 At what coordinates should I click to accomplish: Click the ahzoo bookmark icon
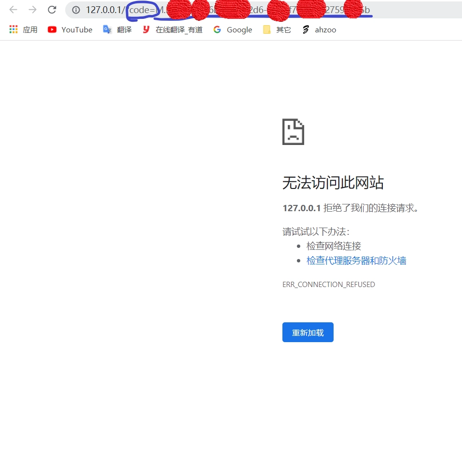(x=306, y=29)
